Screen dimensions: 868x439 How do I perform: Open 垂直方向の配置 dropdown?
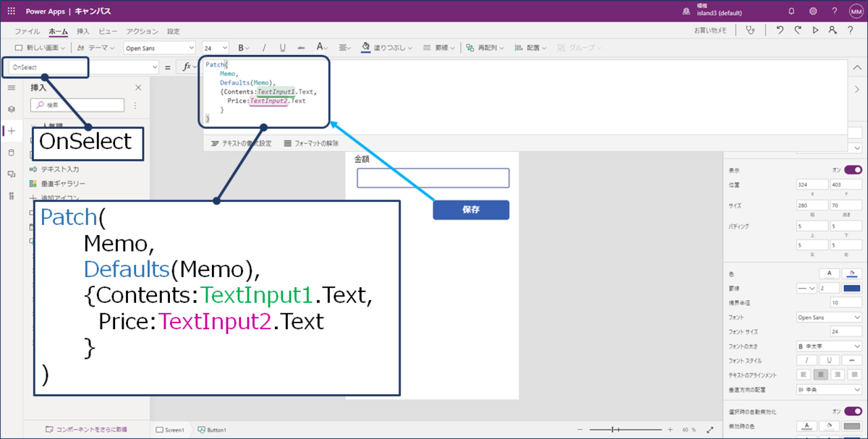click(x=829, y=390)
